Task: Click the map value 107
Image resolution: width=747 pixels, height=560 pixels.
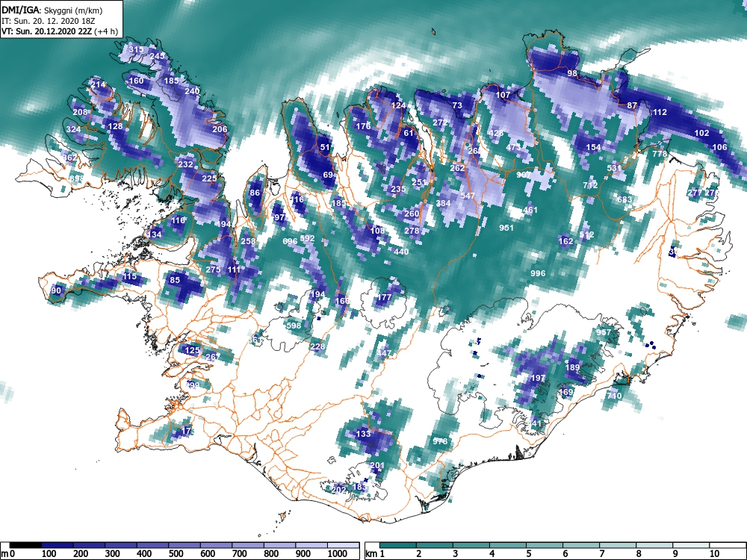Action: (x=503, y=95)
